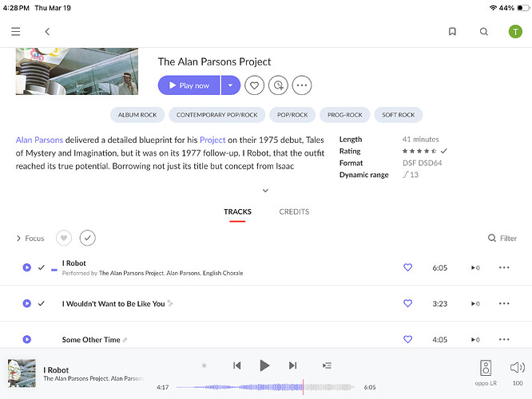Screen dimensions: 532x399
Task: Skip to the previous track
Action: coord(236,365)
